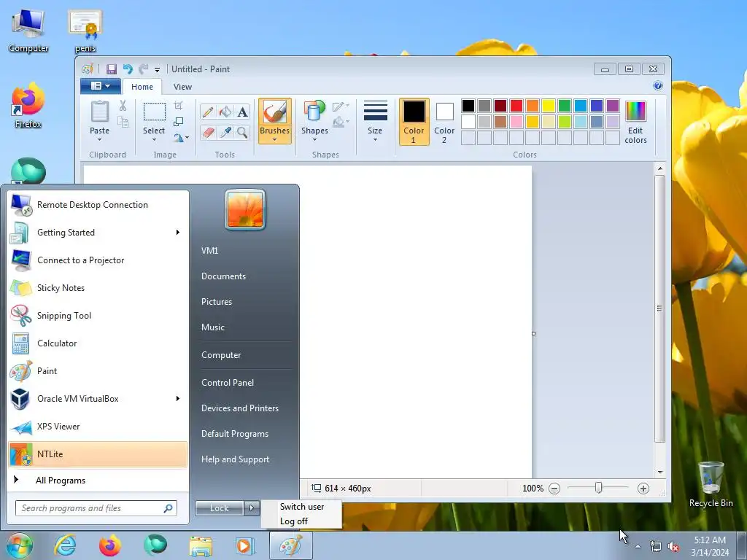
Task: Open Paint Help question mark icon
Action: [x=658, y=86]
